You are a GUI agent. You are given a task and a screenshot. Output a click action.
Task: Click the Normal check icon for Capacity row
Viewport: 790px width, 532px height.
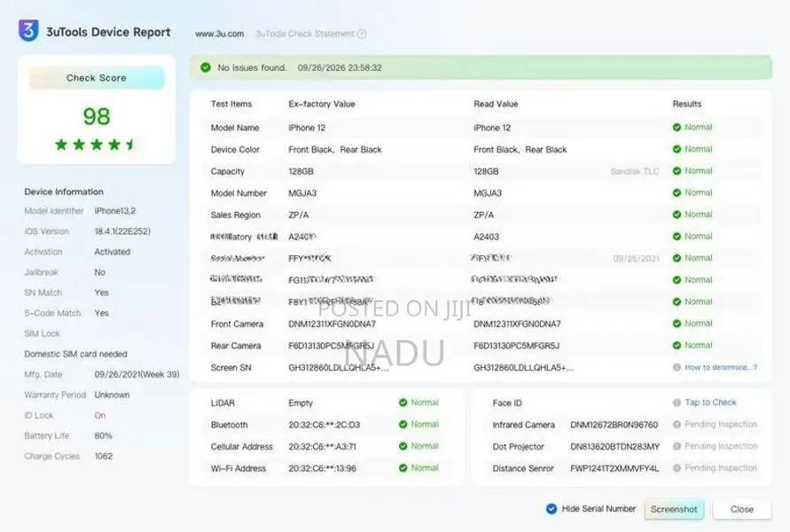point(677,171)
